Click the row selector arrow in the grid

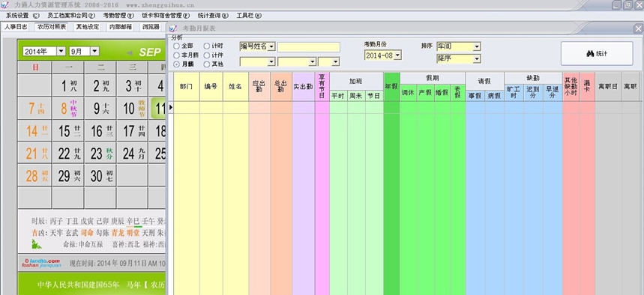171,108
